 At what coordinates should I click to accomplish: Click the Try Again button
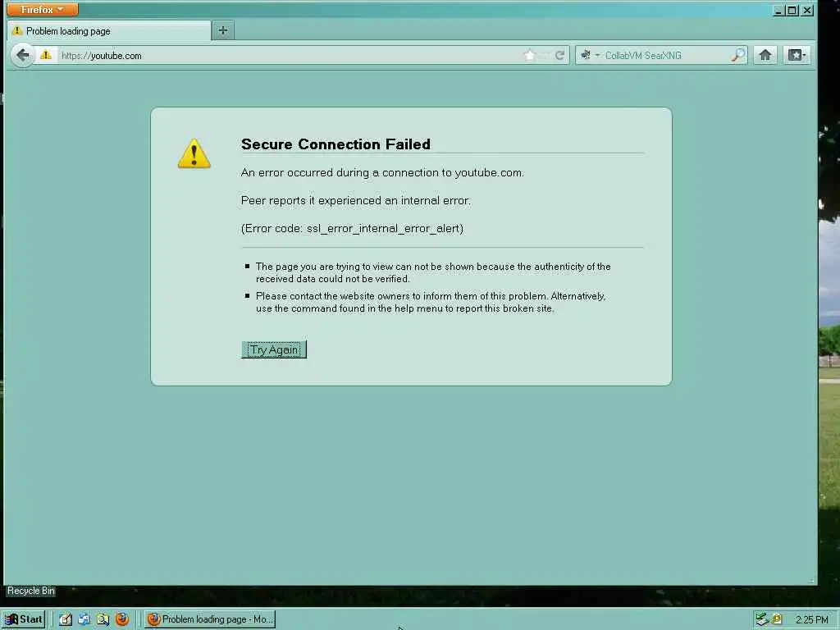tap(274, 349)
